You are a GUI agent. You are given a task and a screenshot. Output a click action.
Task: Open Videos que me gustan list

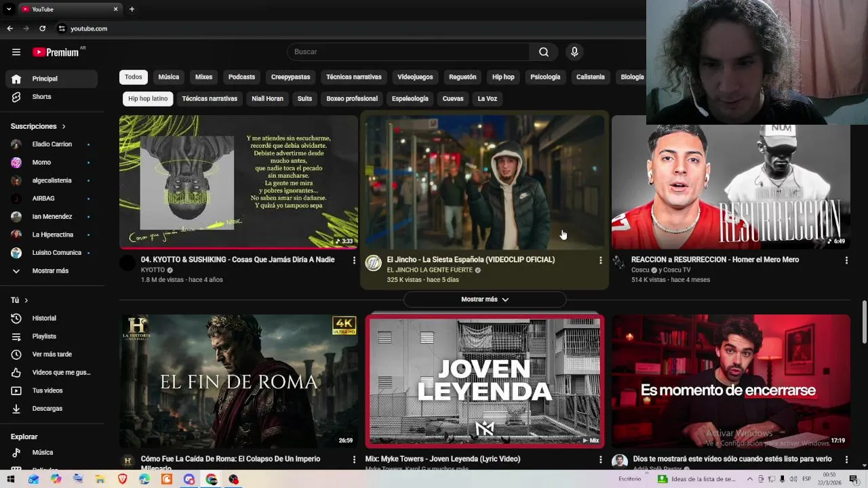[x=52, y=372]
